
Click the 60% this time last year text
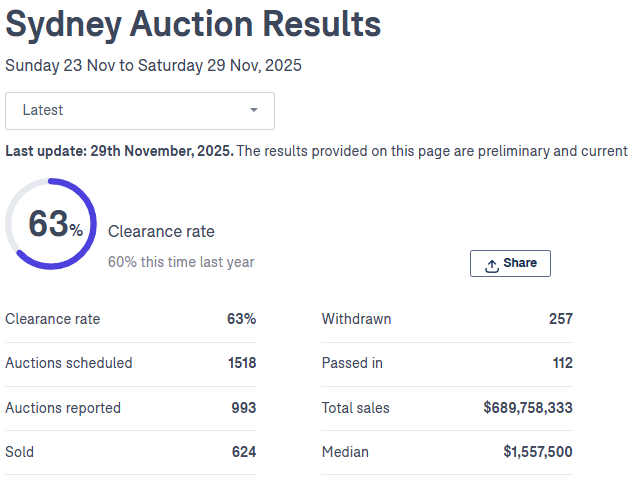pos(181,262)
